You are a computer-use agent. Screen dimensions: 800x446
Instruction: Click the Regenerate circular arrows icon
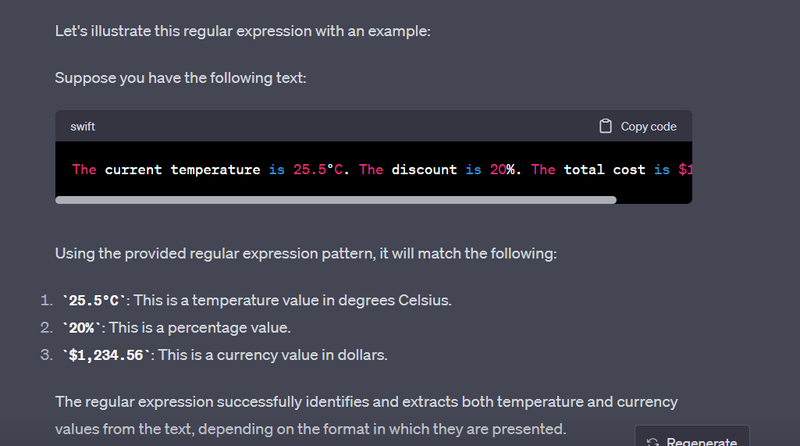[x=653, y=442]
